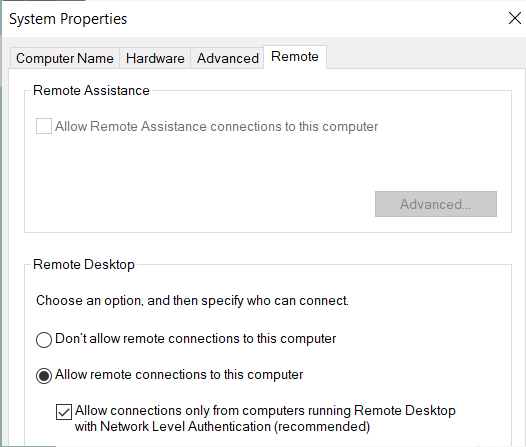The image size is (526, 447).
Task: Select the Remote tab
Action: [295, 57]
